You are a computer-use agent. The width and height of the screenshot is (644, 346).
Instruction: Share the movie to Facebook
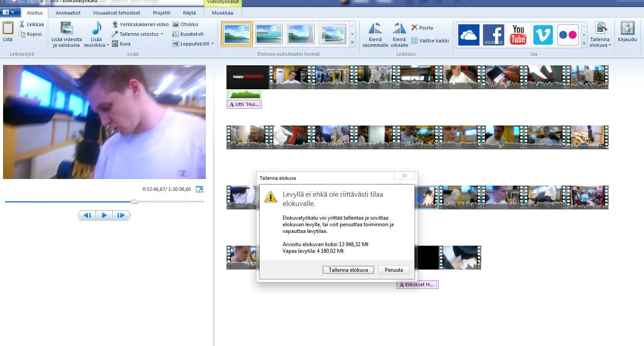(493, 35)
